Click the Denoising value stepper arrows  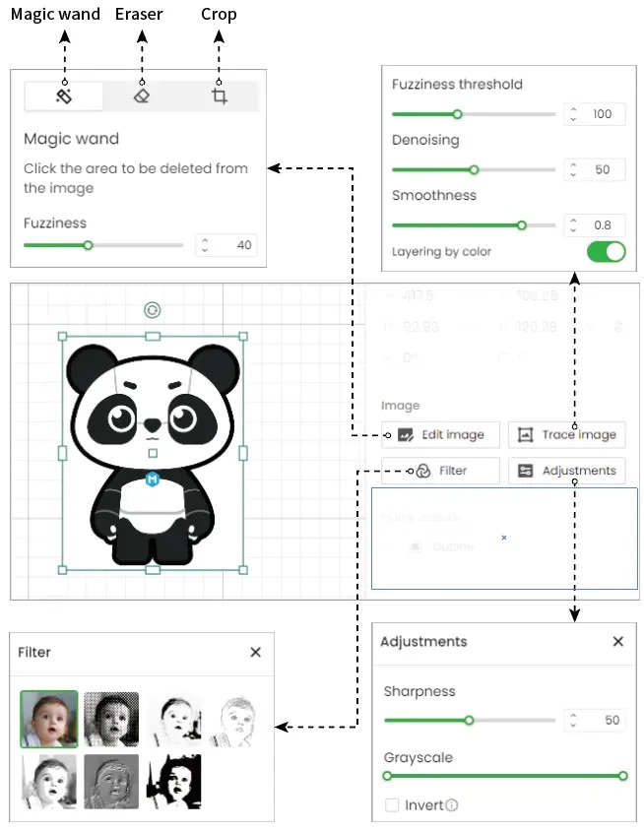pos(573,169)
